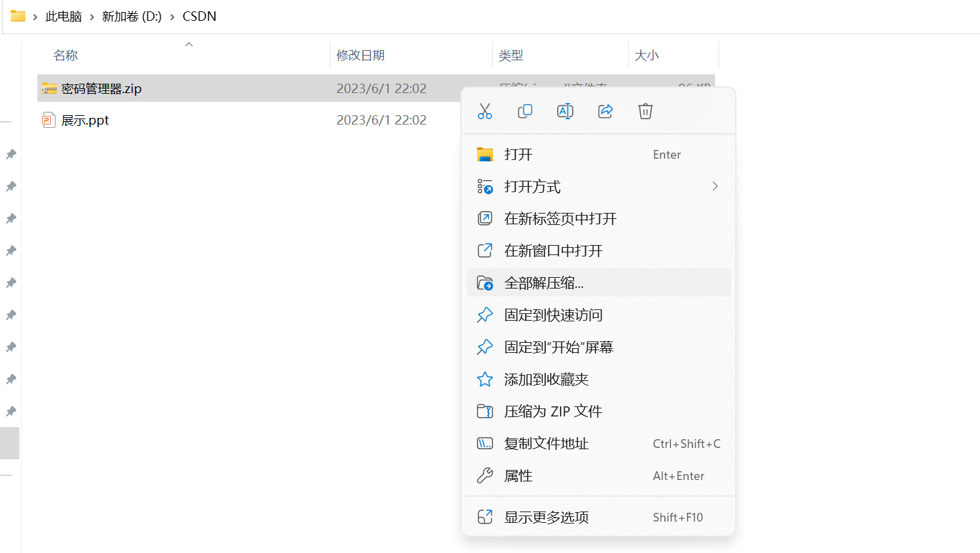Click the modified date of 展示.ppt
Image resolution: width=980 pixels, height=553 pixels.
point(381,120)
